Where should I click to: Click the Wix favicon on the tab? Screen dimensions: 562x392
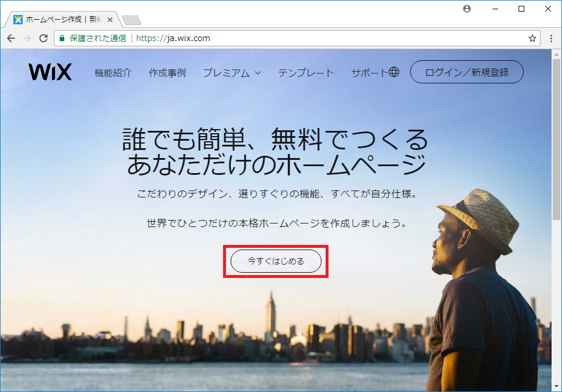18,19
